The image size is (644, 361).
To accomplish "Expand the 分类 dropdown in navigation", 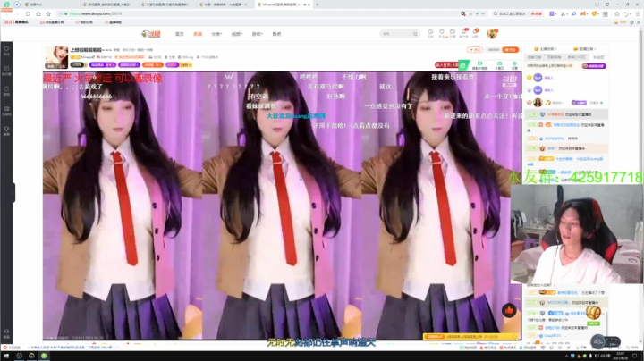I will (x=216, y=34).
